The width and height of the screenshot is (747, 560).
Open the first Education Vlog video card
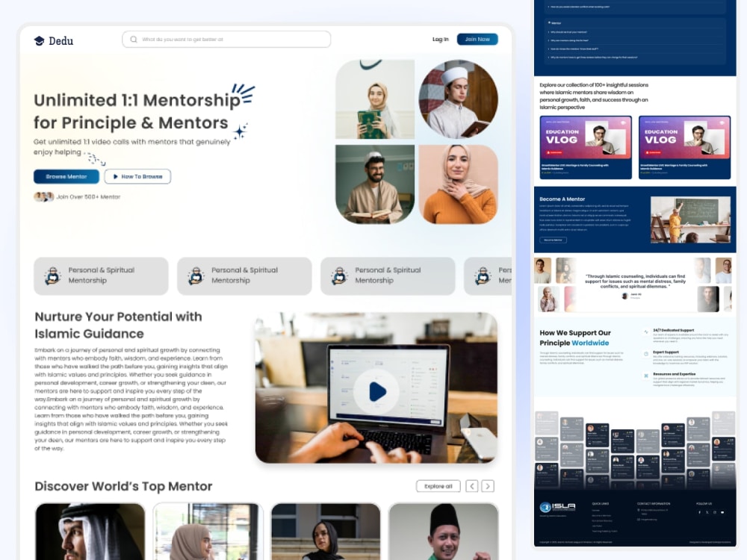point(586,147)
